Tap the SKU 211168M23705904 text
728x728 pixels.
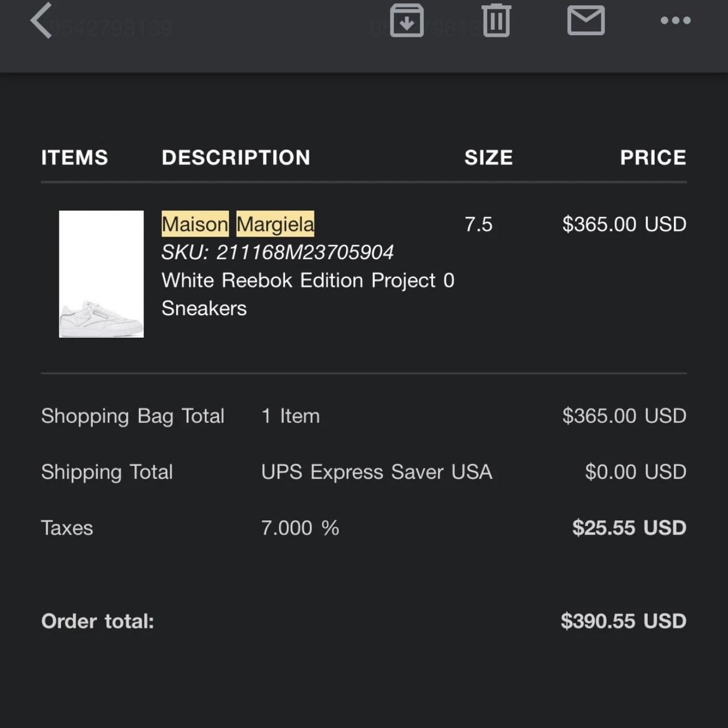pos(278,252)
